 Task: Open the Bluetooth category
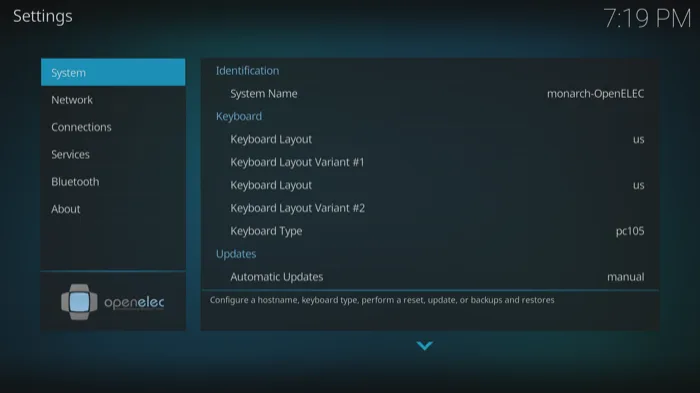[113, 181]
